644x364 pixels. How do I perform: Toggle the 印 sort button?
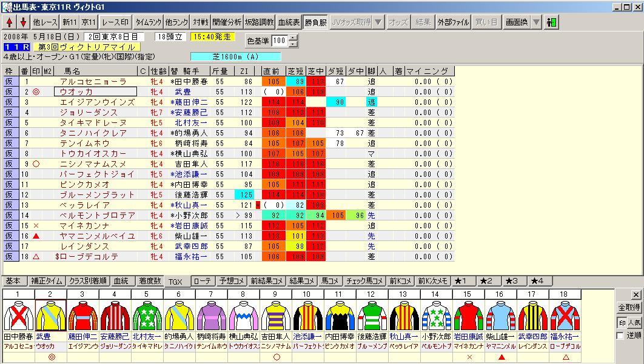[x=620, y=322]
